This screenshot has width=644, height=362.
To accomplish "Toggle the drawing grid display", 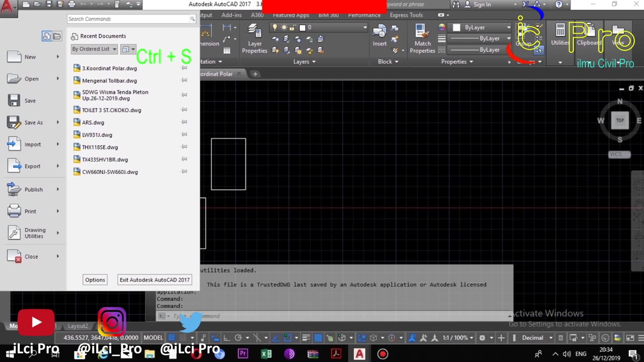I will [172, 338].
